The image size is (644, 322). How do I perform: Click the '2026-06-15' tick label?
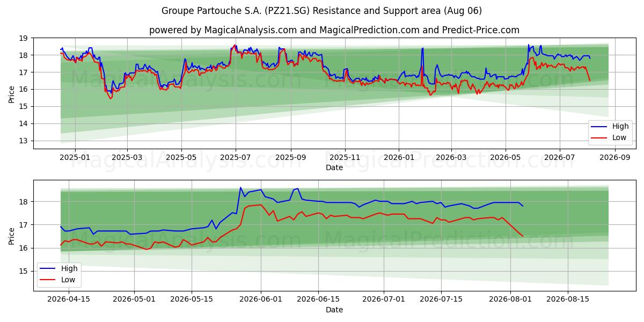[318, 300]
